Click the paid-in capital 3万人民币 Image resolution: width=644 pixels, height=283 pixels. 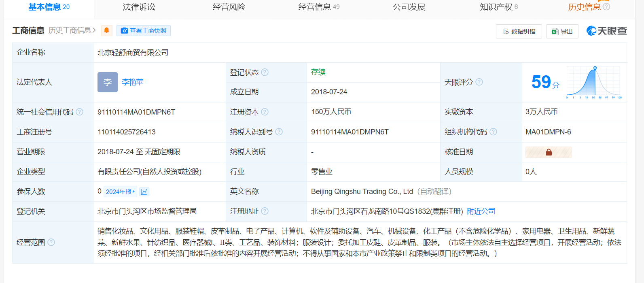pos(542,112)
